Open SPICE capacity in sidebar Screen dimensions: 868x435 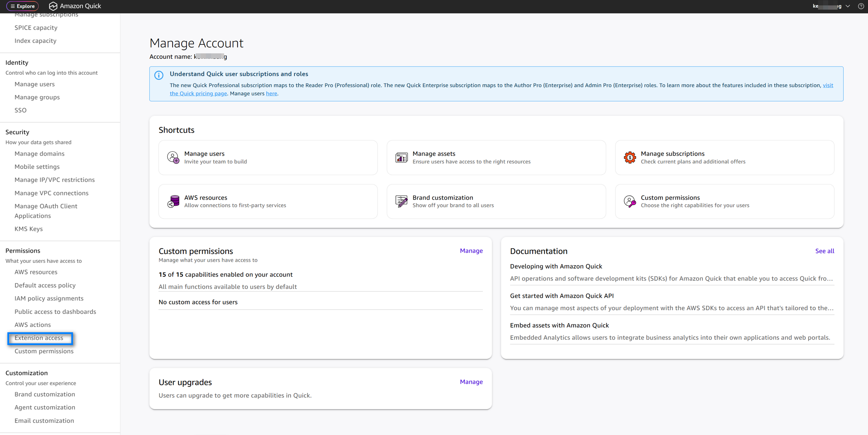tap(36, 28)
